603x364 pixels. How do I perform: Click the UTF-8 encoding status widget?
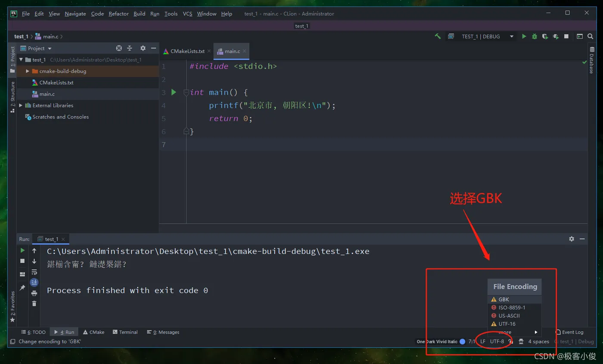tap(497, 342)
